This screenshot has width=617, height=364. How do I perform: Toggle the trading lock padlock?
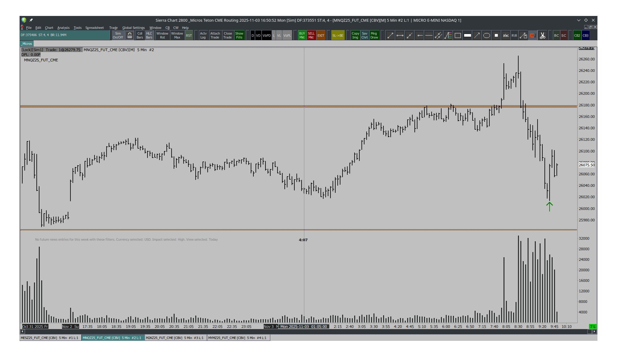(130, 35)
